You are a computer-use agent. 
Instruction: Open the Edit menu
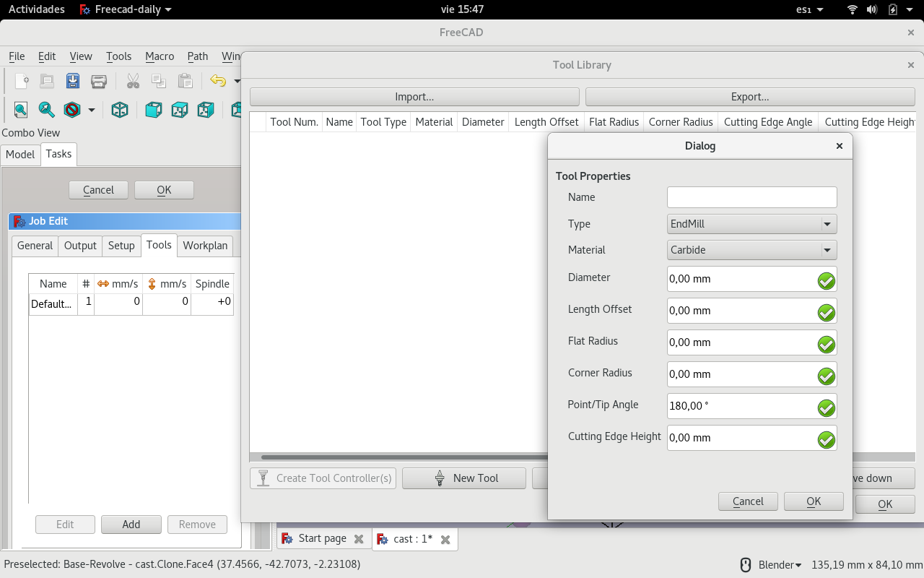pyautogui.click(x=47, y=56)
